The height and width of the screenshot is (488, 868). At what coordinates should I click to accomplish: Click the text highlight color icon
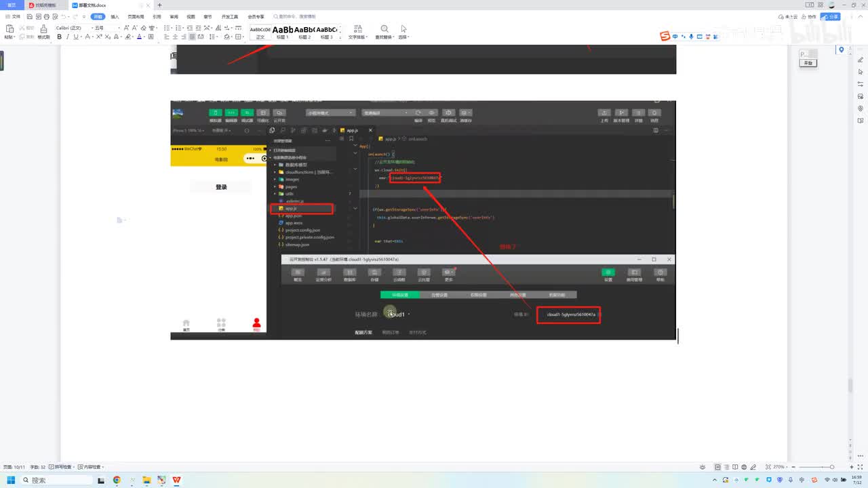tap(127, 37)
